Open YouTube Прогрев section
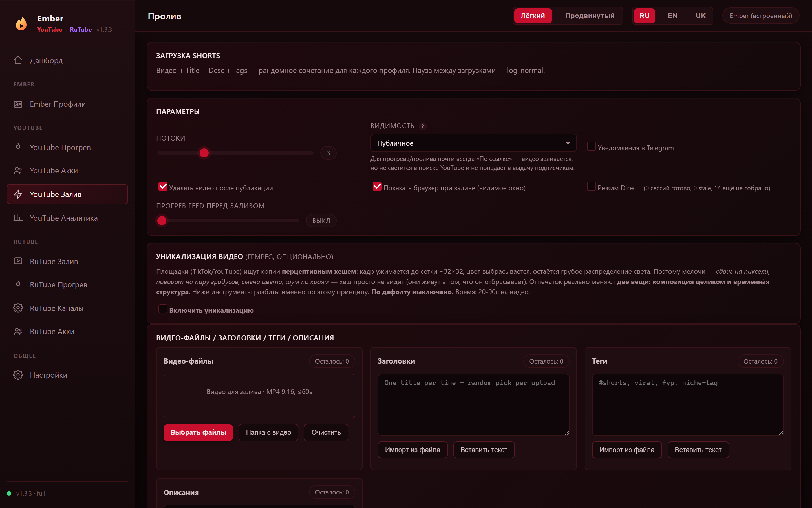The height and width of the screenshot is (508, 812). point(67,147)
